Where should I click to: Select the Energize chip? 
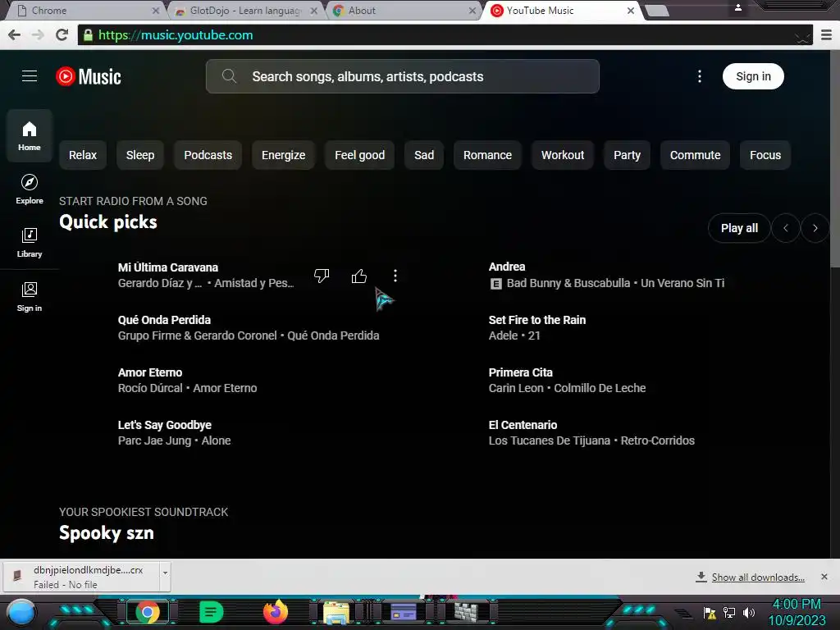[283, 155]
